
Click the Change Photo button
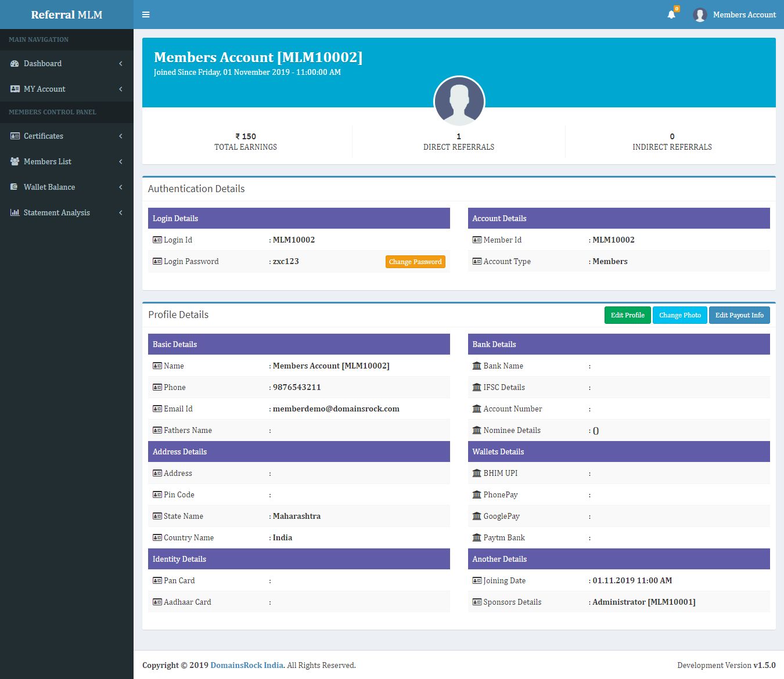pyautogui.click(x=680, y=315)
